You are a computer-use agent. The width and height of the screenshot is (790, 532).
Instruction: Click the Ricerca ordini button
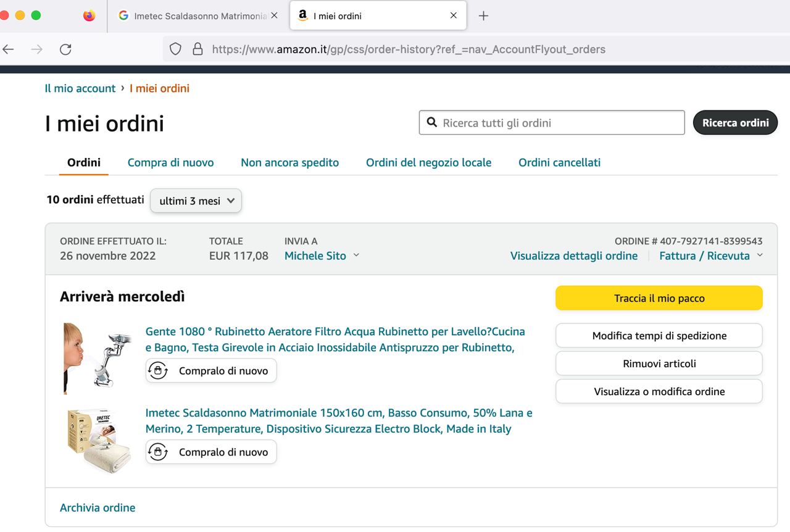(x=736, y=122)
